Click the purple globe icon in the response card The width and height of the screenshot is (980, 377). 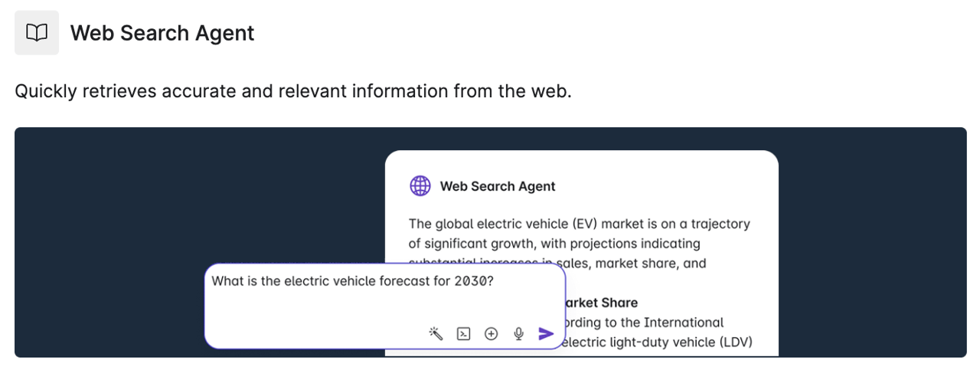click(420, 186)
